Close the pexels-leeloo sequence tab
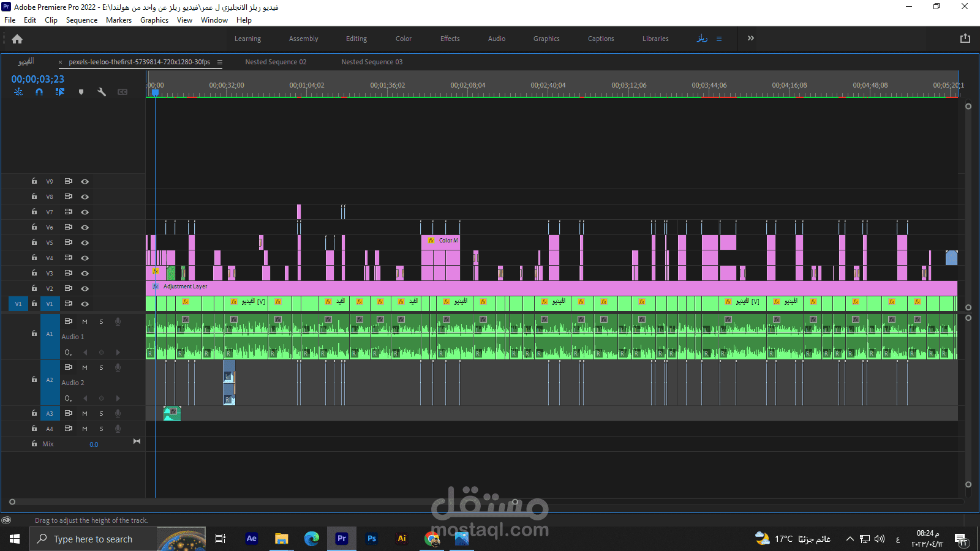980x551 pixels. coord(60,62)
